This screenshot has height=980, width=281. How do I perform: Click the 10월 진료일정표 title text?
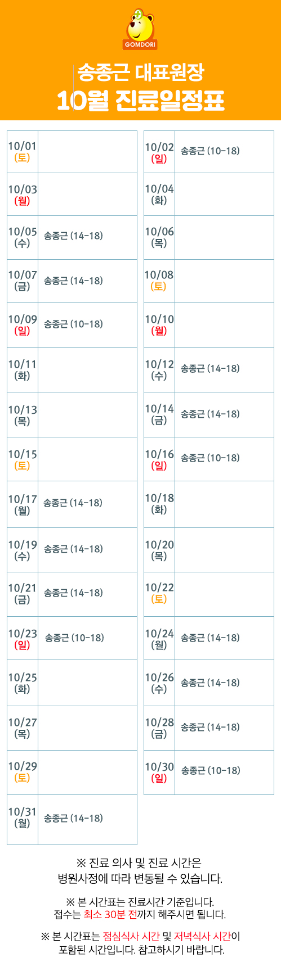(x=140, y=101)
